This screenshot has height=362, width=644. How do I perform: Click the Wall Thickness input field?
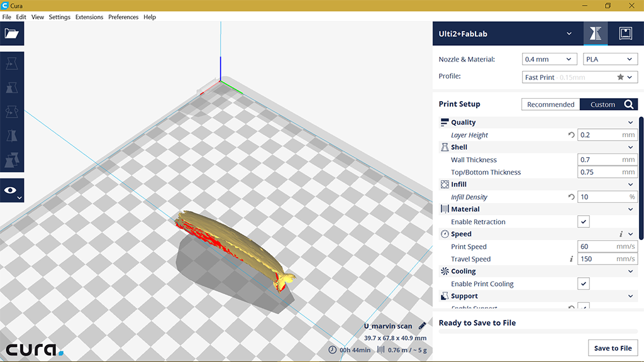[608, 160]
